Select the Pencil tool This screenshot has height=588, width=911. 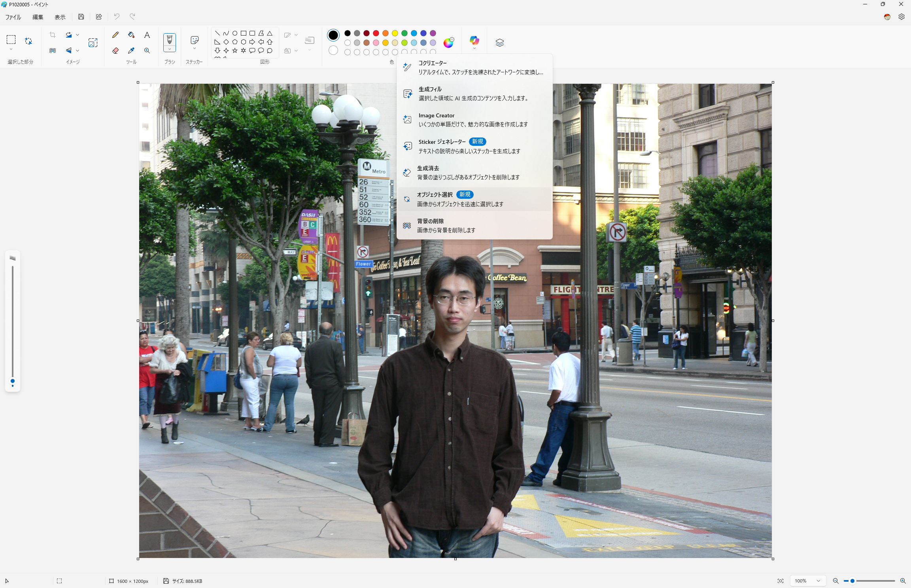tap(115, 35)
